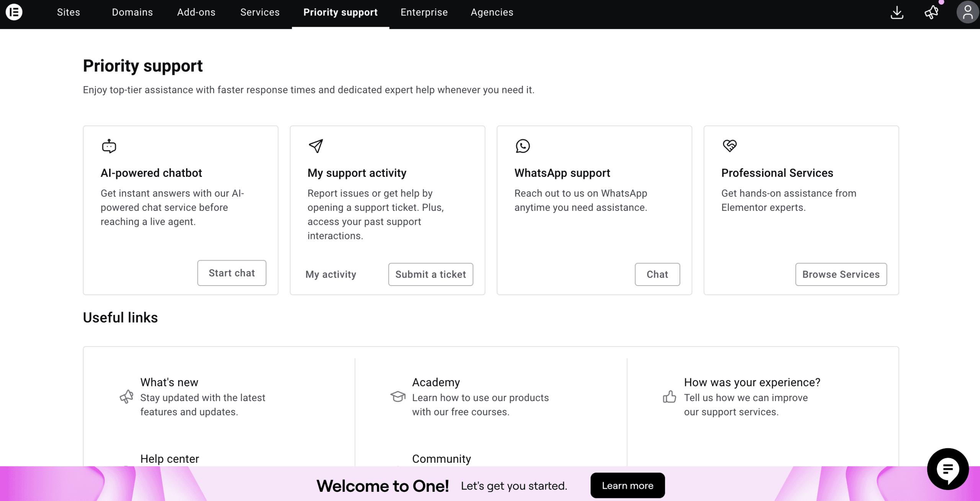The width and height of the screenshot is (980, 501).
Task: Open the My activity link
Action: [x=331, y=274]
